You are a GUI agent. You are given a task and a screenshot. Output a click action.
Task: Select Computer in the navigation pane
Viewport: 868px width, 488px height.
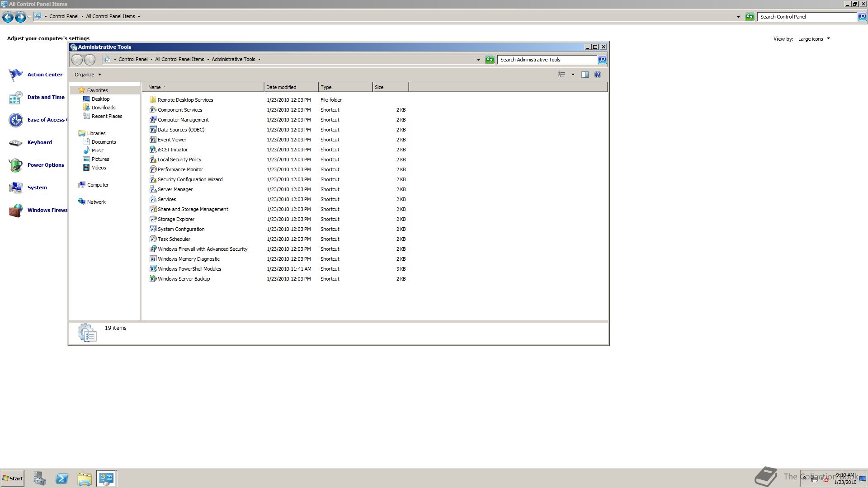pos(98,185)
